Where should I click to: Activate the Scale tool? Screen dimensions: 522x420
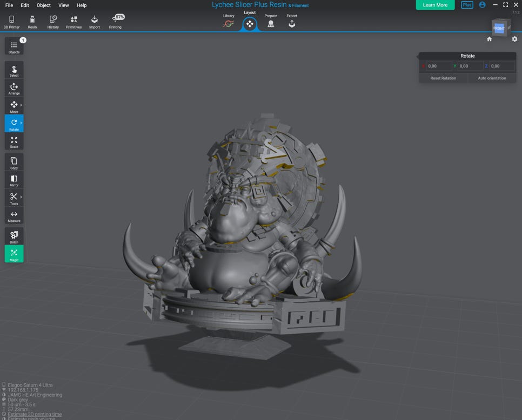click(14, 141)
